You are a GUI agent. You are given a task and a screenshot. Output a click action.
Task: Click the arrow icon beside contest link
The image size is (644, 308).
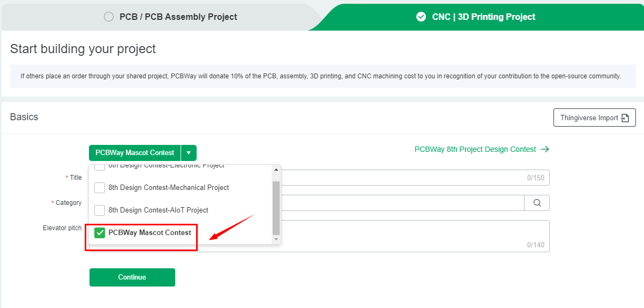[545, 149]
